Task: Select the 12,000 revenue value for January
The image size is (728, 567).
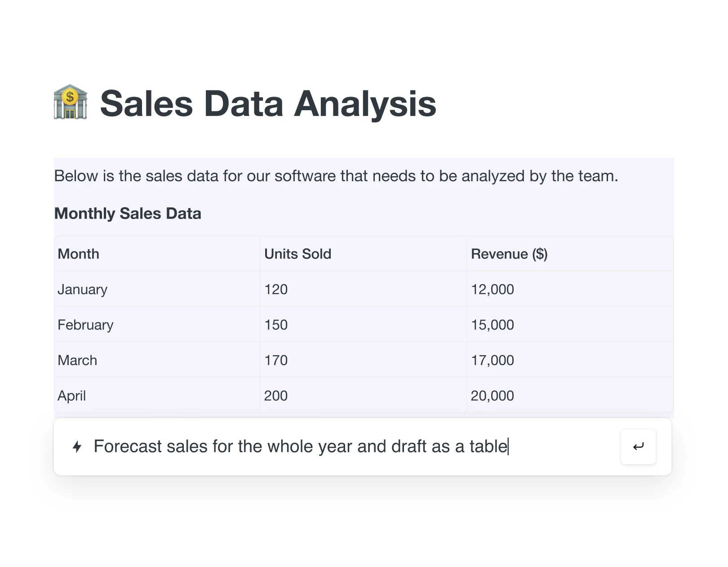Action: tap(493, 289)
